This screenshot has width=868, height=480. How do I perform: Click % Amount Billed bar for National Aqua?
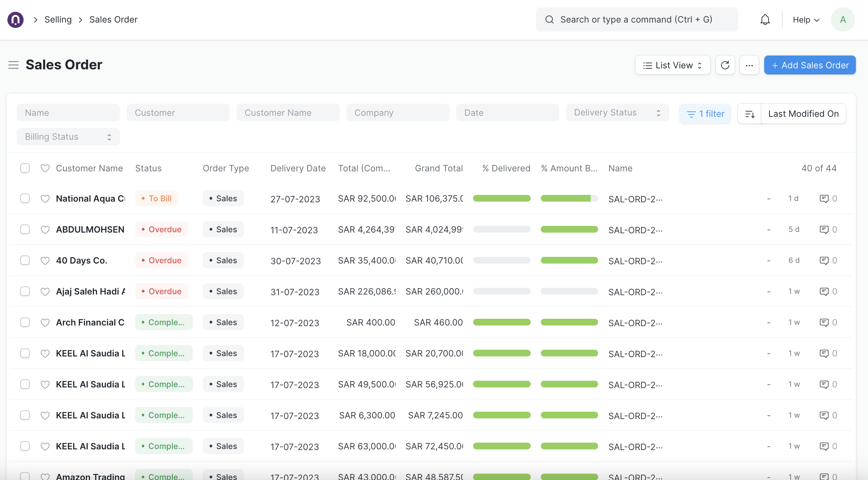tap(569, 199)
